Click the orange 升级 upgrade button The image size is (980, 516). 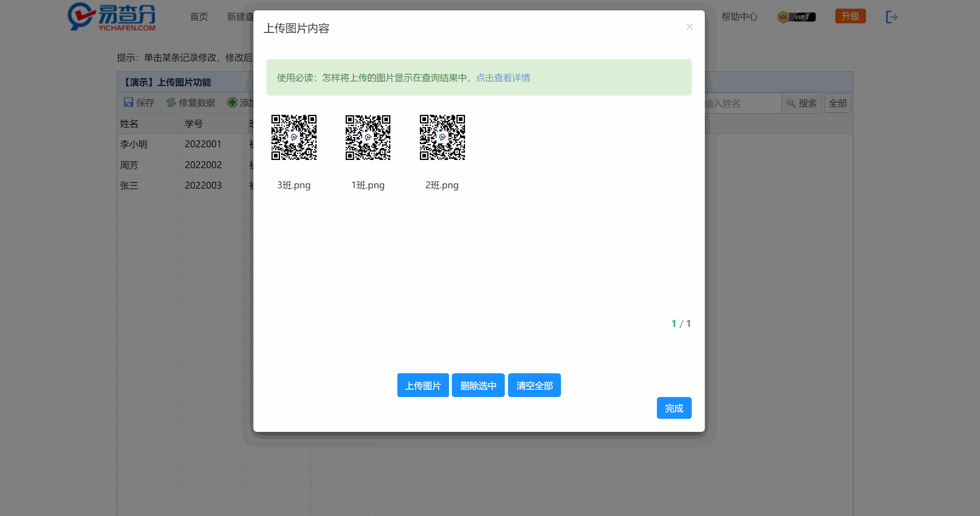[x=850, y=16]
